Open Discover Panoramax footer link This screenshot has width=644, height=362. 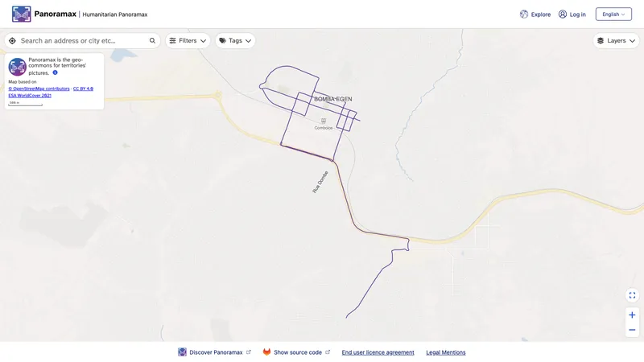pos(214,352)
